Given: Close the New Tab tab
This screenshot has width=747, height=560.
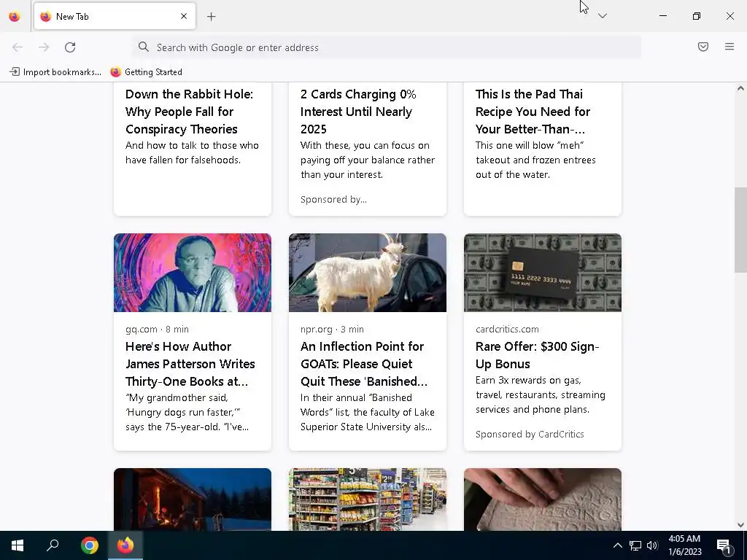Looking at the screenshot, I should pyautogui.click(x=184, y=16).
